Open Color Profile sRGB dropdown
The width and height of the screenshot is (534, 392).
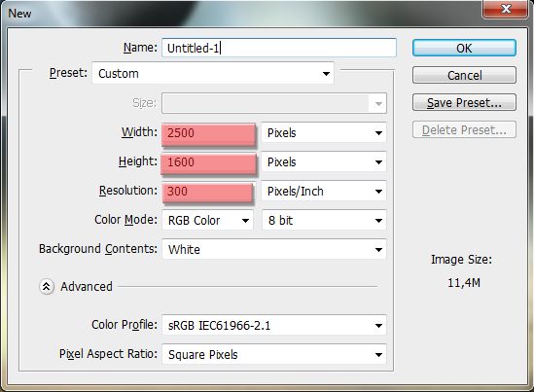click(274, 325)
